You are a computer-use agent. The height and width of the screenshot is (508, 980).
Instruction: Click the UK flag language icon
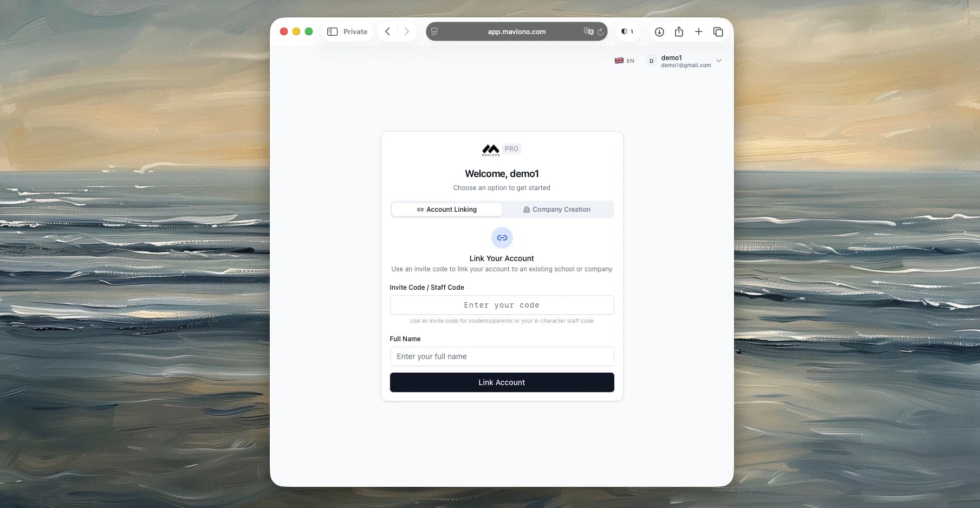tap(619, 61)
